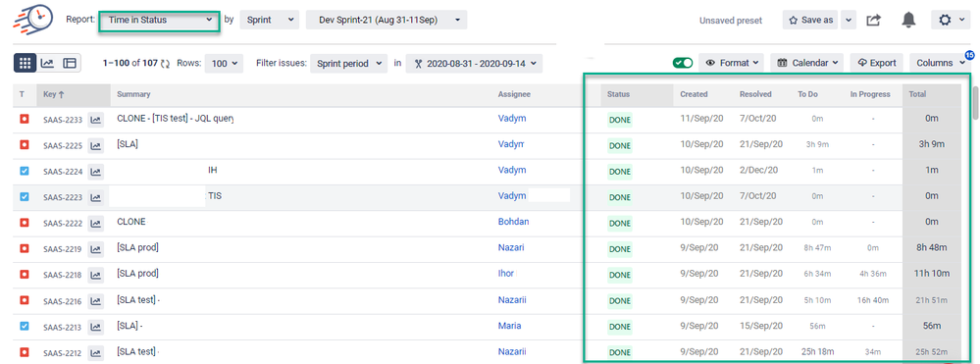
Task: Click task type icon of SAAS-2213
Action: [25, 327]
